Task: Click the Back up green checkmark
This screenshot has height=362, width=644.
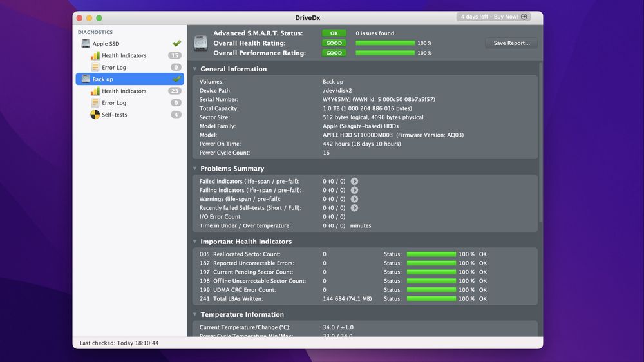Action: [x=176, y=79]
